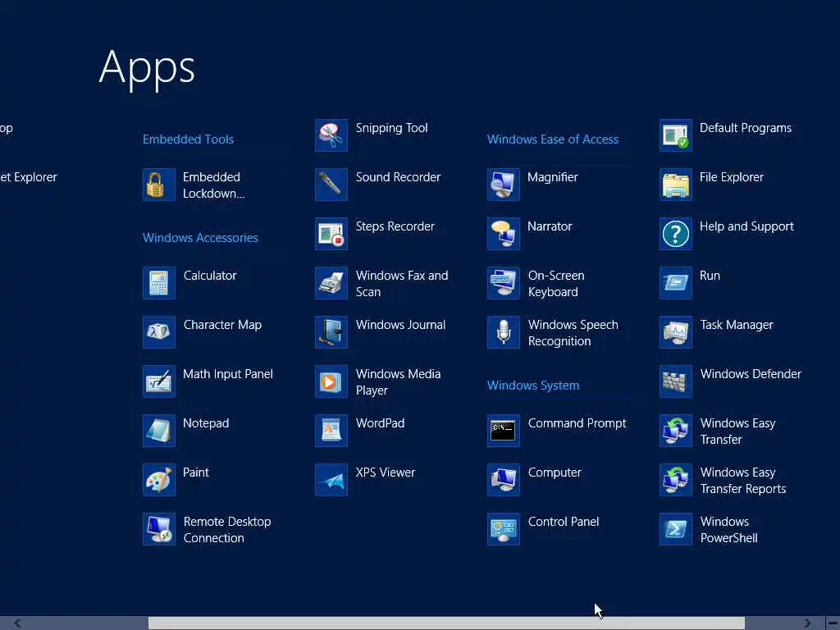840x630 pixels.
Task: Click the right arrow of horizontal scrollbar
Action: (807, 623)
